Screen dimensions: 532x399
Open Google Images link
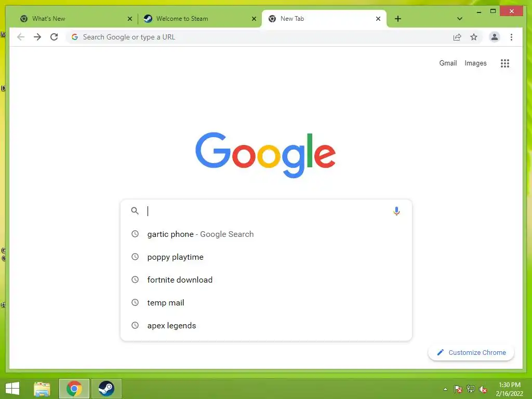coord(475,63)
